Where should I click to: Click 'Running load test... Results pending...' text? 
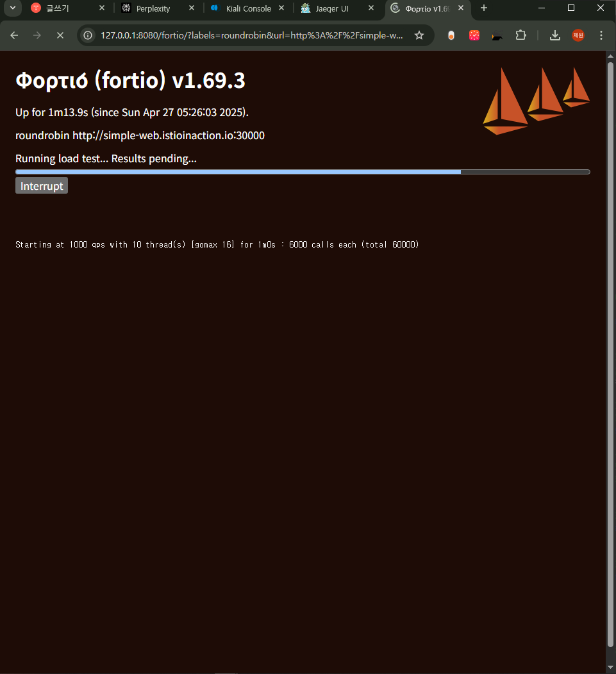pyautogui.click(x=106, y=158)
